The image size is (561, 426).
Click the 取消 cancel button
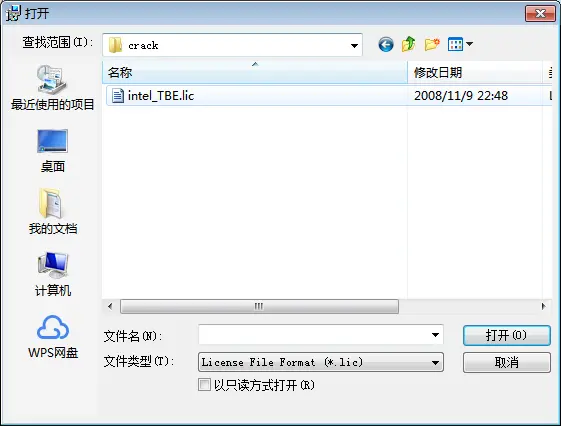click(x=507, y=362)
